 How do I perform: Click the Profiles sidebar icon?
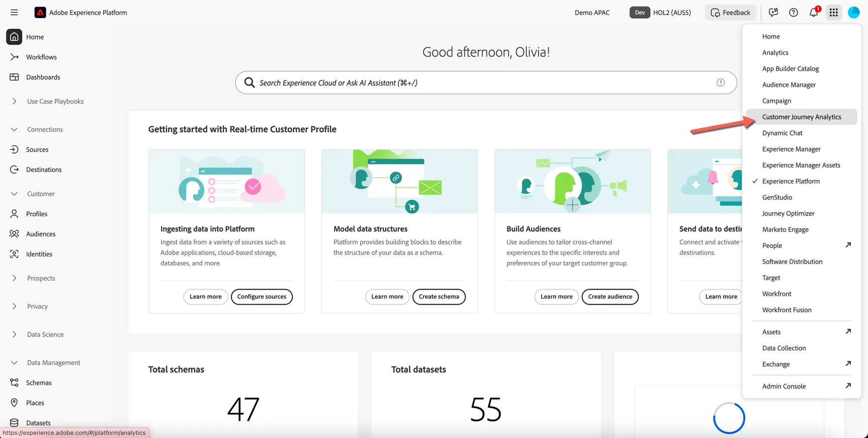pyautogui.click(x=14, y=214)
